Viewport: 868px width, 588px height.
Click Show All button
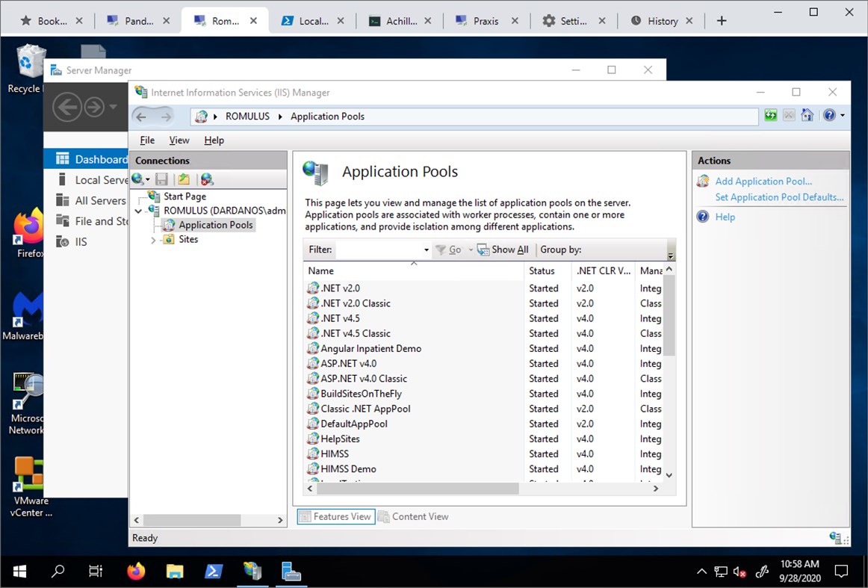(x=503, y=250)
